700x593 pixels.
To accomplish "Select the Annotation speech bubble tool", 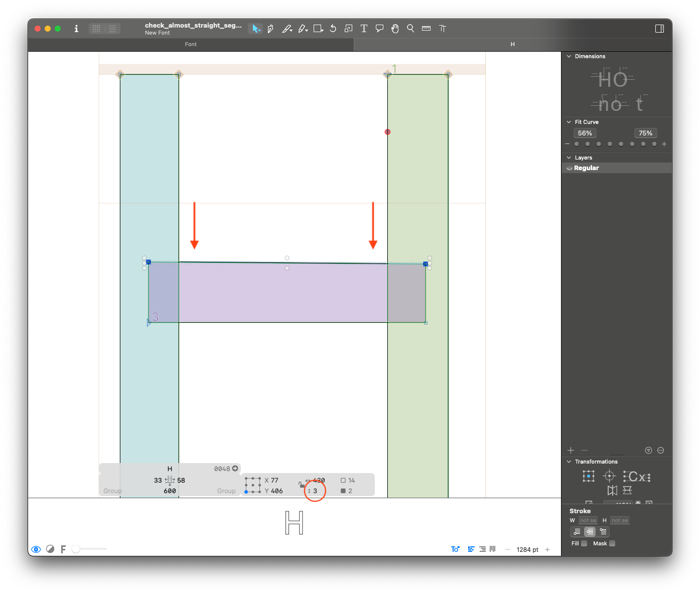I will click(379, 29).
